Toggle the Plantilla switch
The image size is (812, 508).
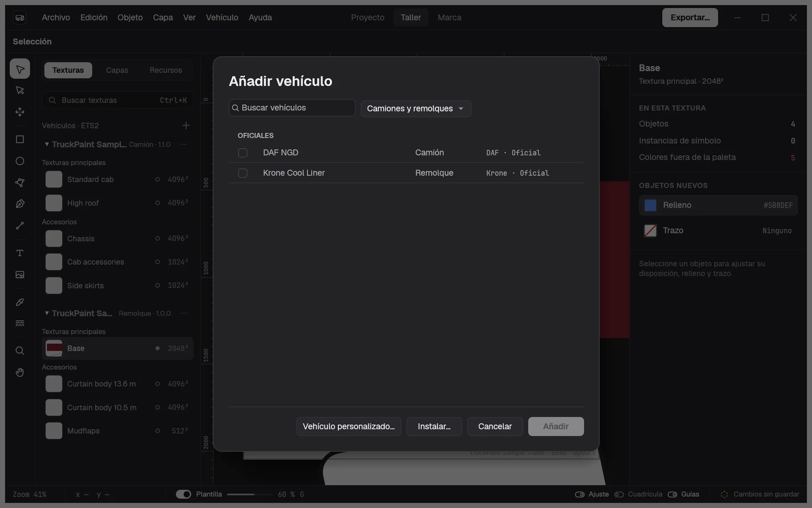[184, 494]
